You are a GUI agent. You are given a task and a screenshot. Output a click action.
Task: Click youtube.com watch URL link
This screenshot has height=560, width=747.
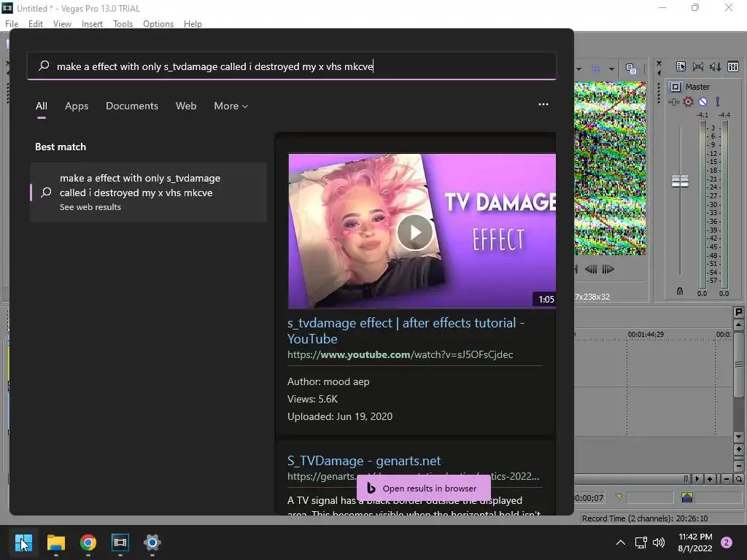pos(400,355)
